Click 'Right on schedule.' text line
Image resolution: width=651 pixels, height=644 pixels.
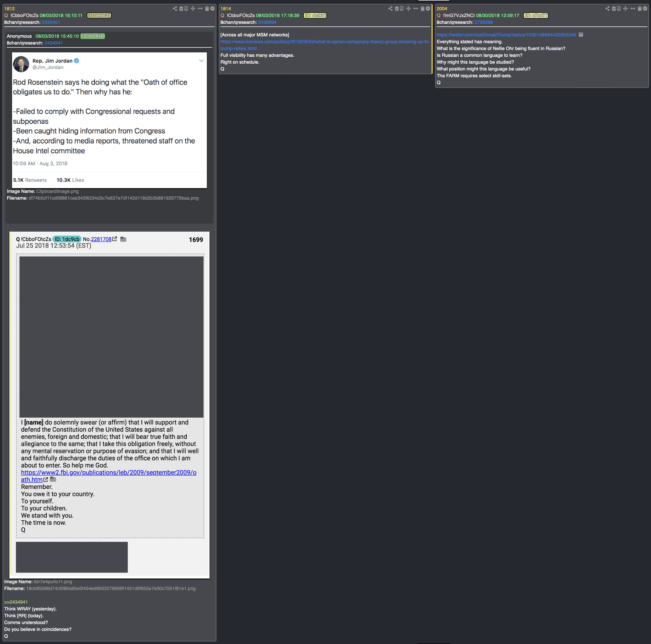(240, 62)
